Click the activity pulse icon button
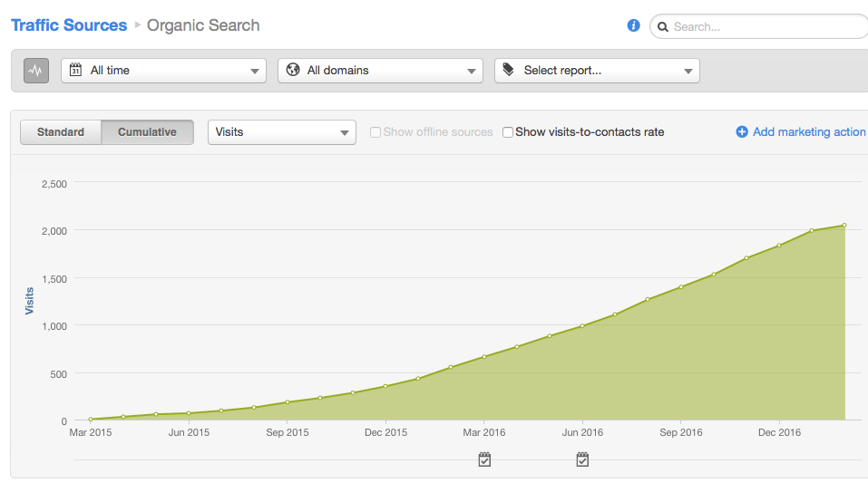This screenshot has height=483, width=868. click(36, 71)
